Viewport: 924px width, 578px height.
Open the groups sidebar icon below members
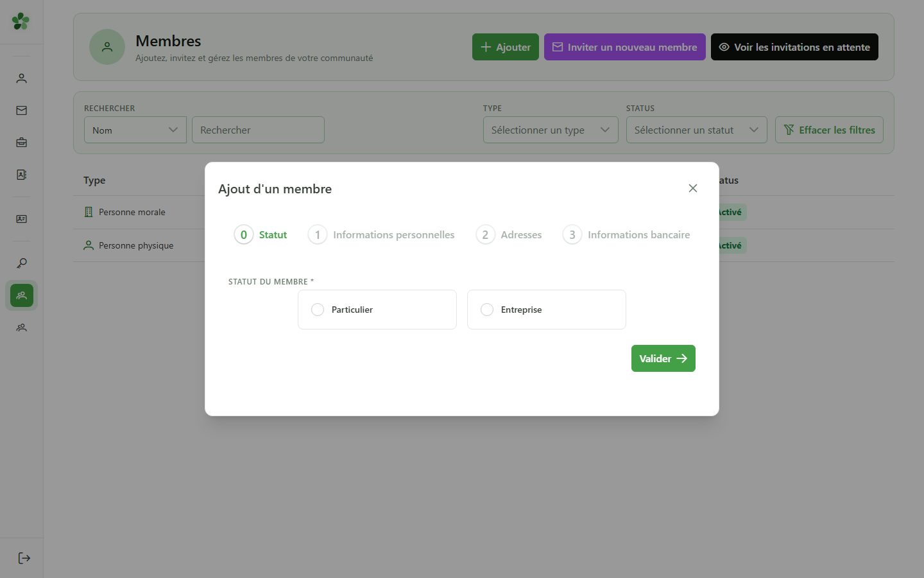click(21, 328)
